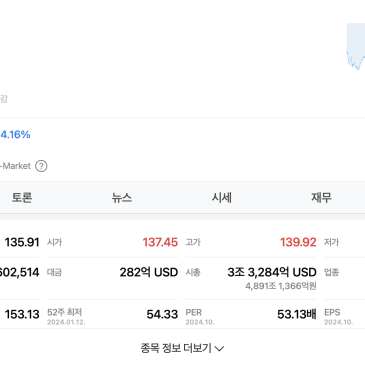Viewport: 365px width, 365px height.
Task: Click the 대금 282억 USD figure
Action: pos(149,272)
